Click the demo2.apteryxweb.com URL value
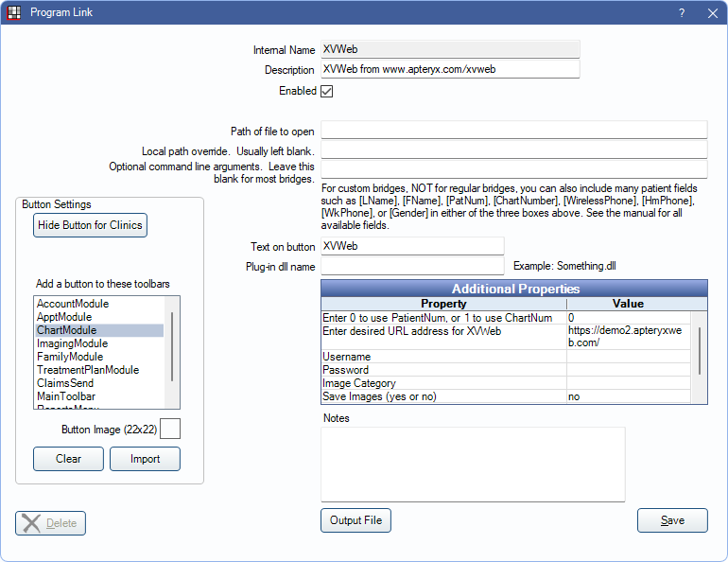Viewport: 728px width, 562px height. coord(629,337)
